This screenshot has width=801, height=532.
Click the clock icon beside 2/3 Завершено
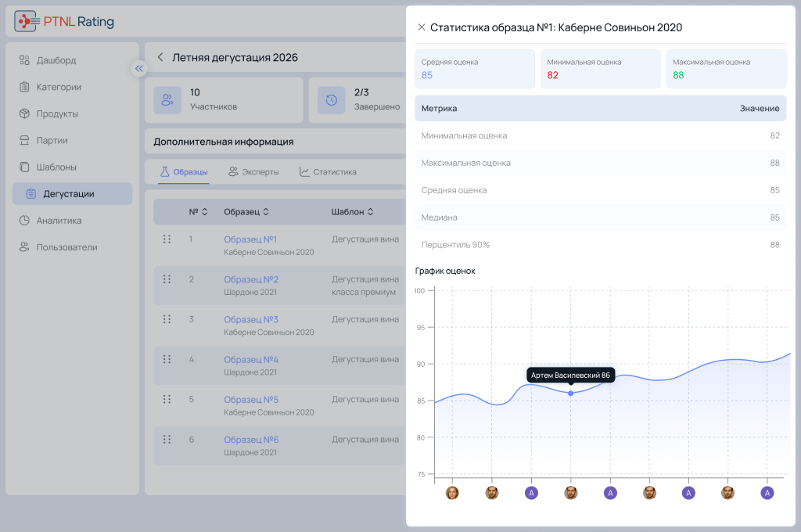coord(332,100)
